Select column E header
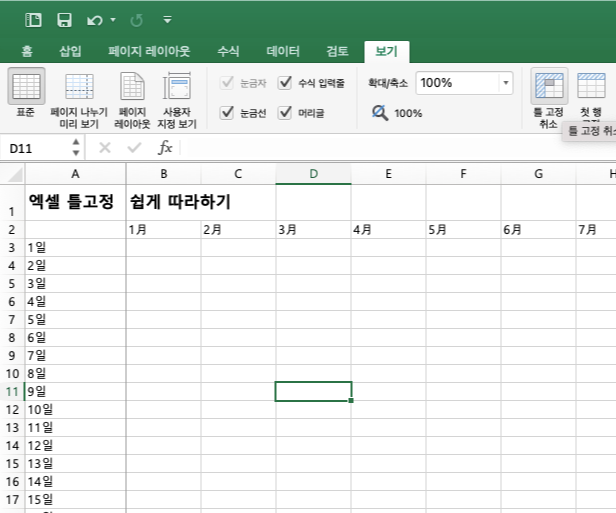The width and height of the screenshot is (616, 513). [x=388, y=174]
